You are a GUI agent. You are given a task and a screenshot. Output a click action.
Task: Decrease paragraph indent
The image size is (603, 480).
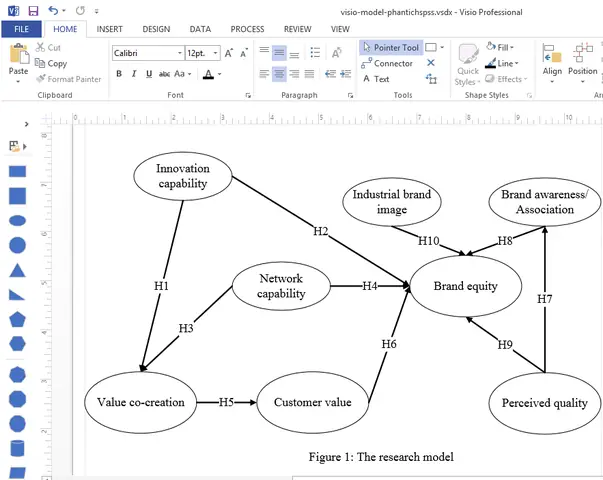330,74
